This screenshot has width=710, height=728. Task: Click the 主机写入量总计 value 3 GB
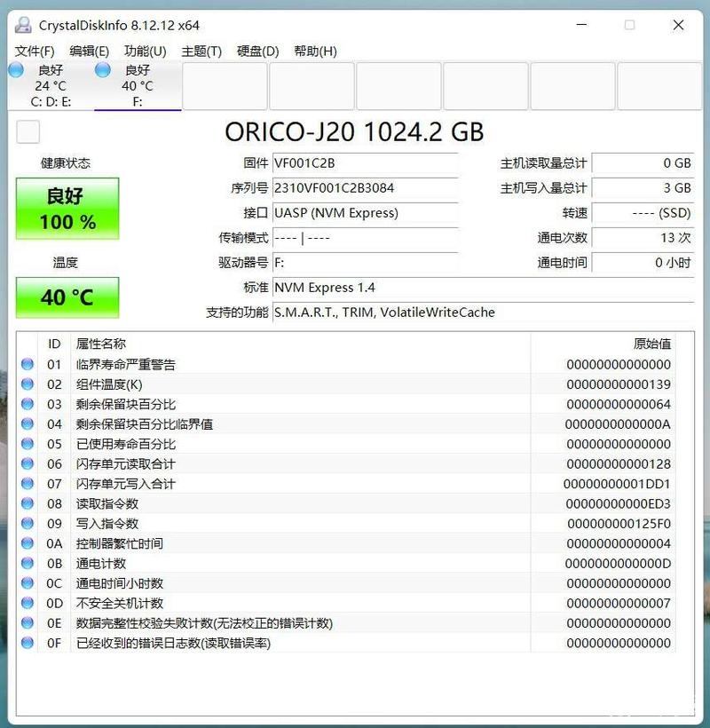[643, 188]
